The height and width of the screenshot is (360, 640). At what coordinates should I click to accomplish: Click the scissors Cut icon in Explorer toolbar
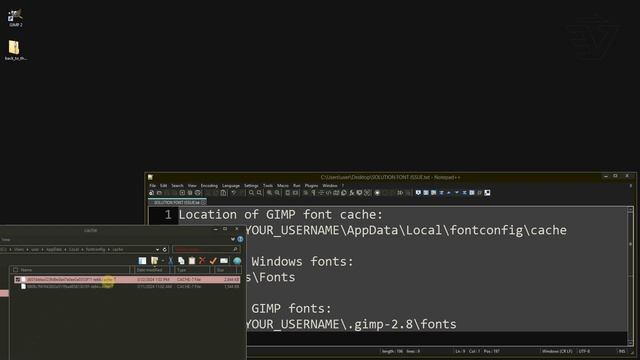click(x=171, y=260)
